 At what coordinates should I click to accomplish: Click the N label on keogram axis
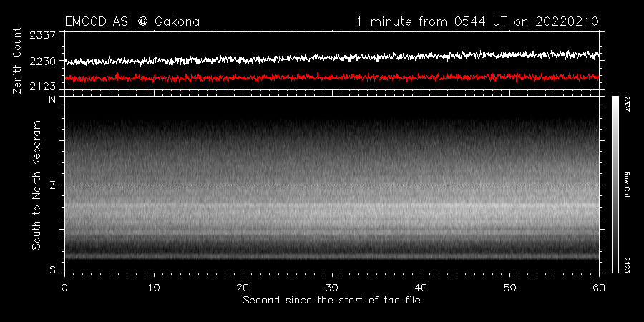(52, 100)
